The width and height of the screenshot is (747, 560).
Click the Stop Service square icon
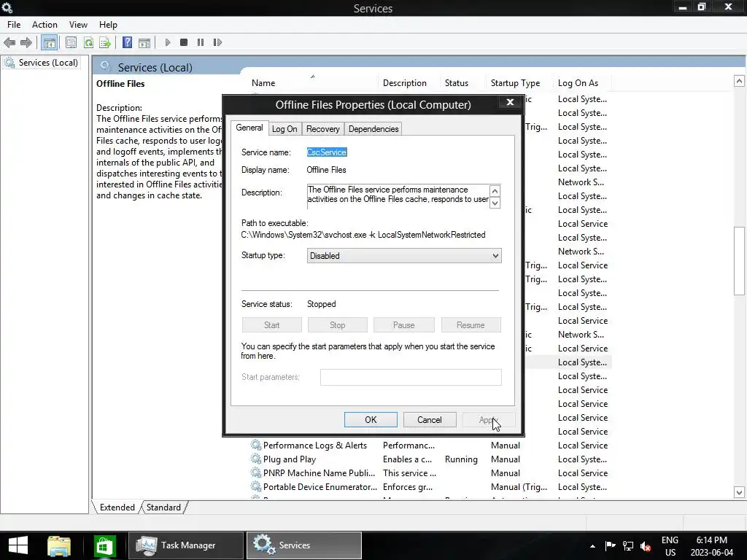click(184, 42)
